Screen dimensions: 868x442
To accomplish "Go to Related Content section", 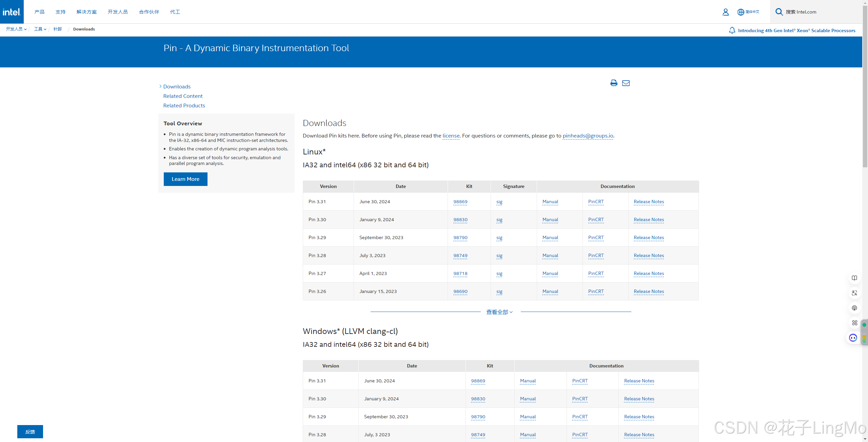I will coord(183,96).
